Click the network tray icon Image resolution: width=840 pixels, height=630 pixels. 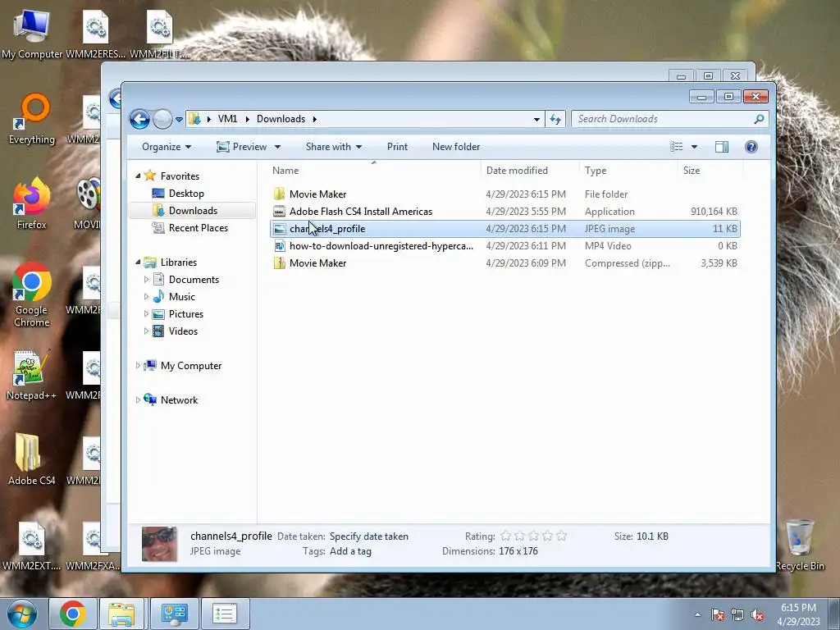click(x=737, y=614)
